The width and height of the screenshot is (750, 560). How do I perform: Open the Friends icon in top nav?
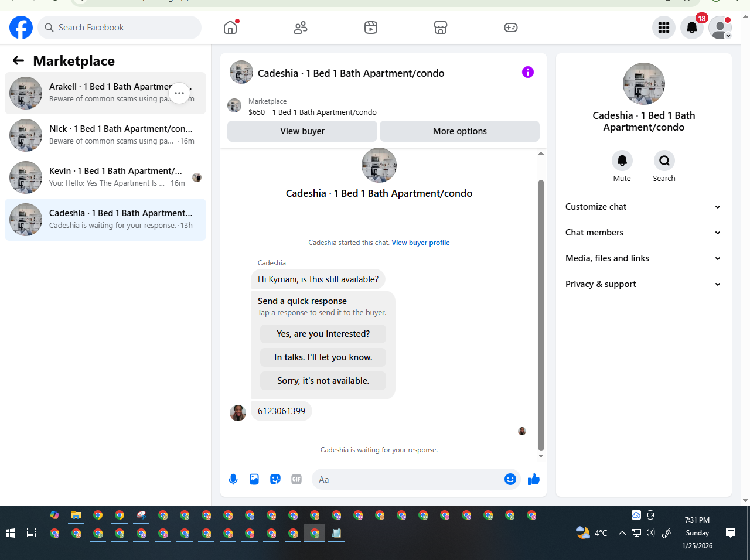pos(301,28)
